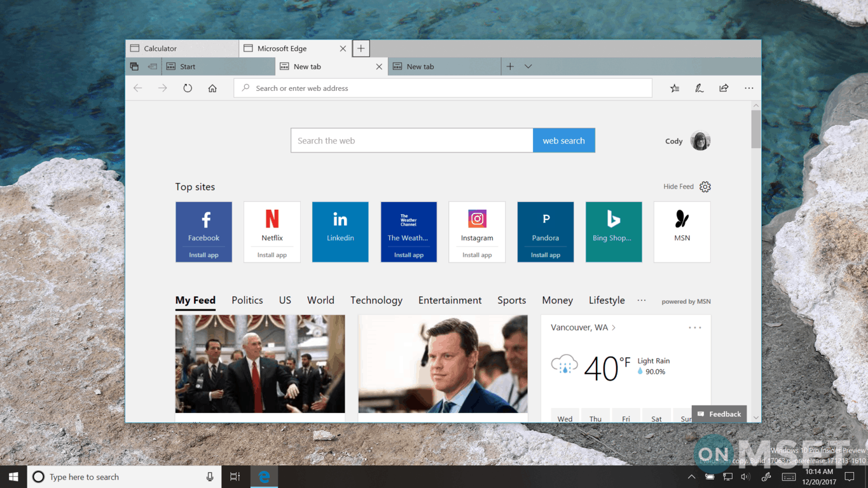This screenshot has height=488, width=868.
Task: Select the Money feed tab
Action: (x=558, y=301)
